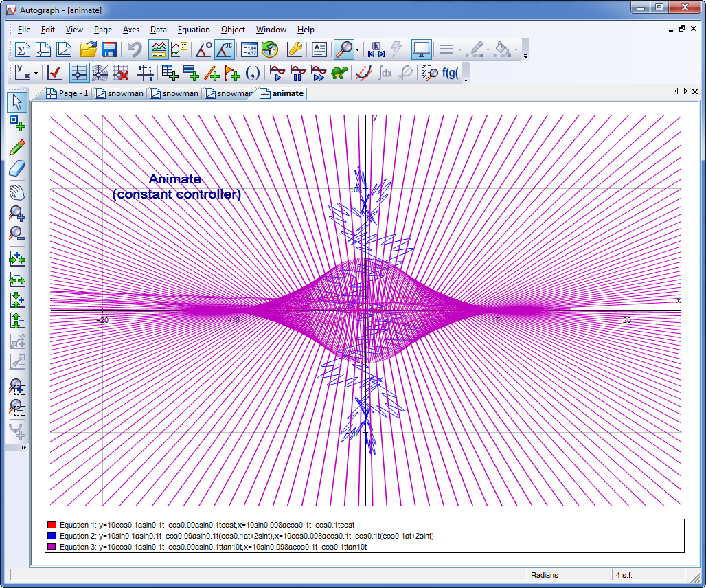
Task: Click the Radians status bar field
Action: pyautogui.click(x=569, y=575)
